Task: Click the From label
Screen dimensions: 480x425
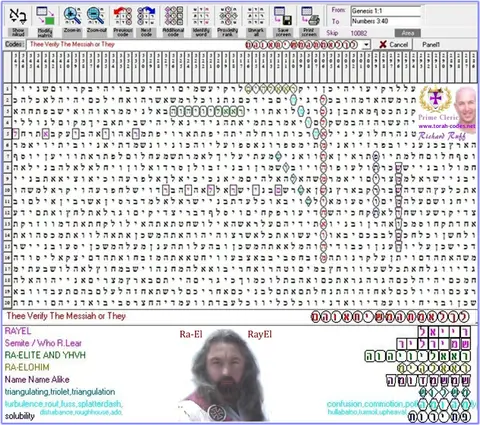Action: (x=338, y=10)
